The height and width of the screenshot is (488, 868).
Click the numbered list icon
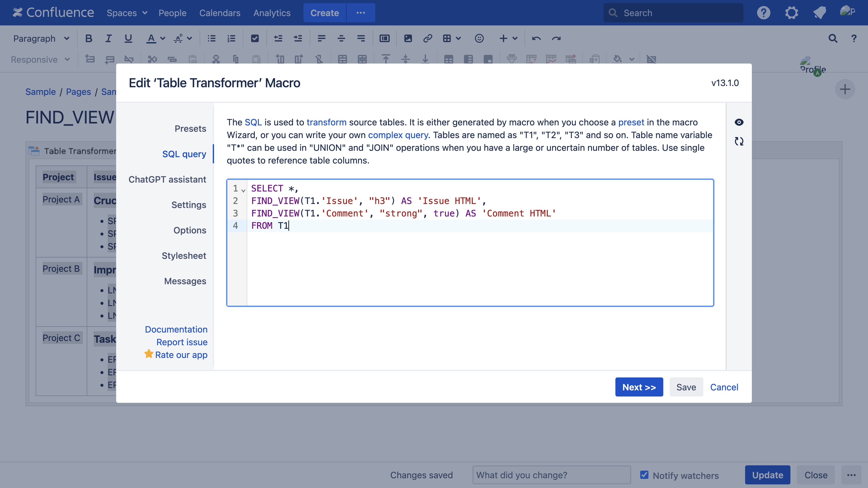[231, 38]
